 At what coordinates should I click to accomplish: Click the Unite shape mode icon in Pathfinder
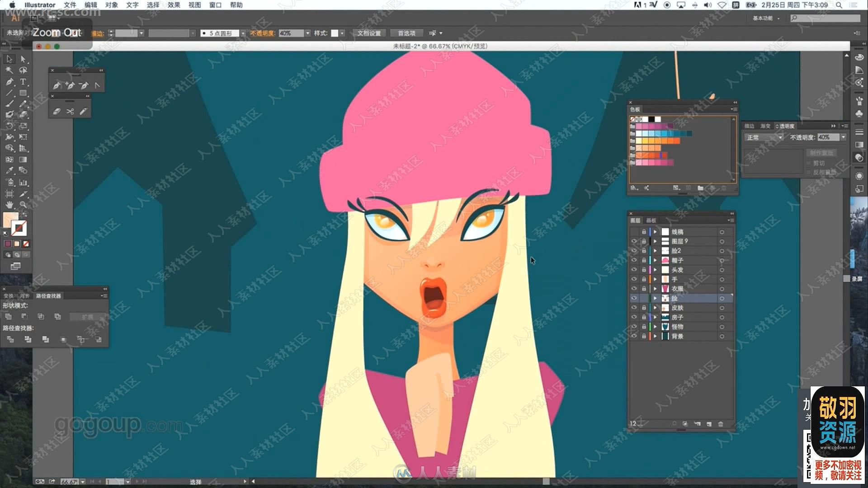click(x=9, y=317)
